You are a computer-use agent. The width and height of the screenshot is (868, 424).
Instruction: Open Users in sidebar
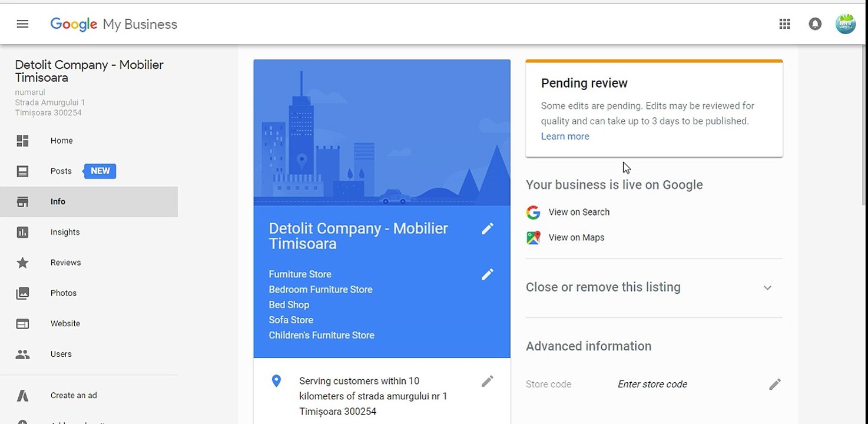[61, 355]
